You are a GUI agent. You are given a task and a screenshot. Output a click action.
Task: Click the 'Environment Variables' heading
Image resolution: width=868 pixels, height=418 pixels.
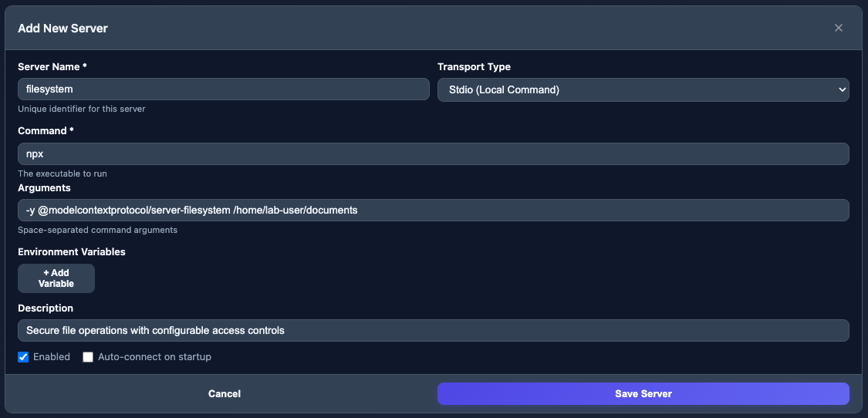point(71,251)
